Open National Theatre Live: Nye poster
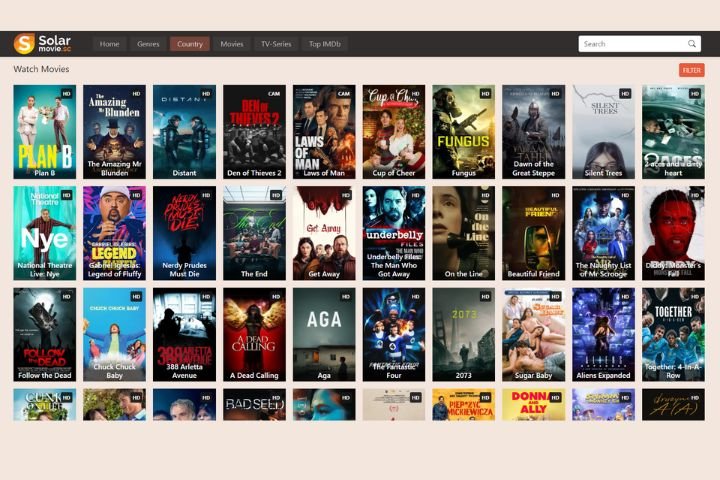This screenshot has width=720, height=480. (x=45, y=233)
